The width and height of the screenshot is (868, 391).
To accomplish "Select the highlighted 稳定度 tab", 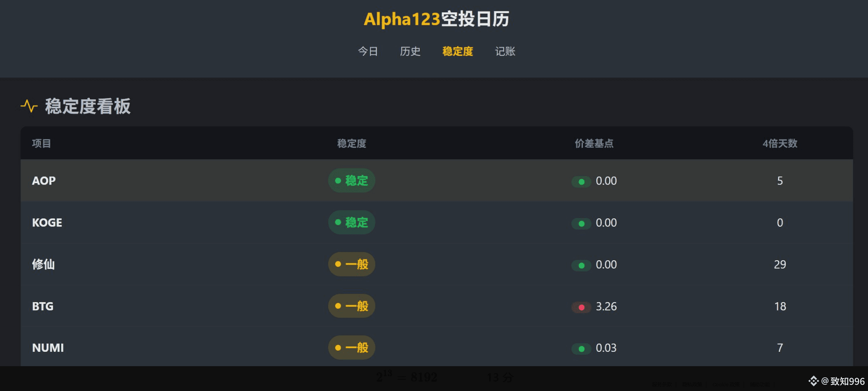I will [458, 52].
